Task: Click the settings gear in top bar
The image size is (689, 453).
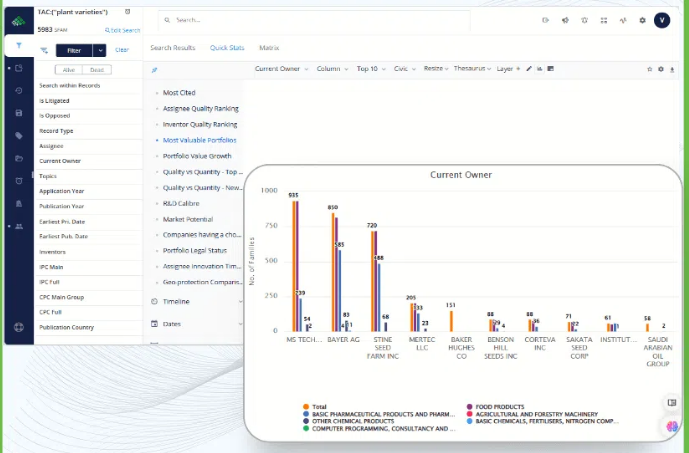Action: click(x=642, y=20)
